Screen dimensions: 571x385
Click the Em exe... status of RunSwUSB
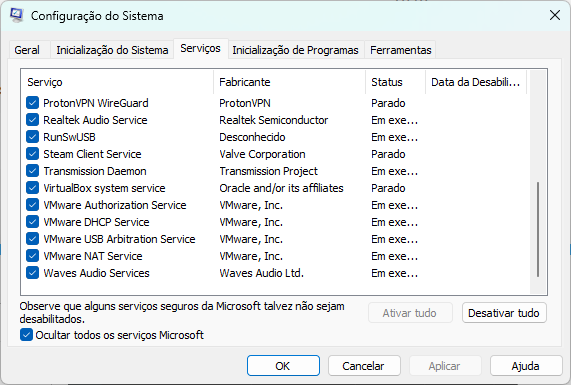[x=394, y=137]
